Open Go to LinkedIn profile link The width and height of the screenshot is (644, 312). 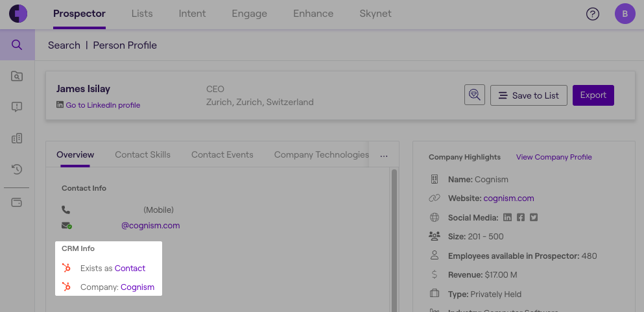point(103,105)
